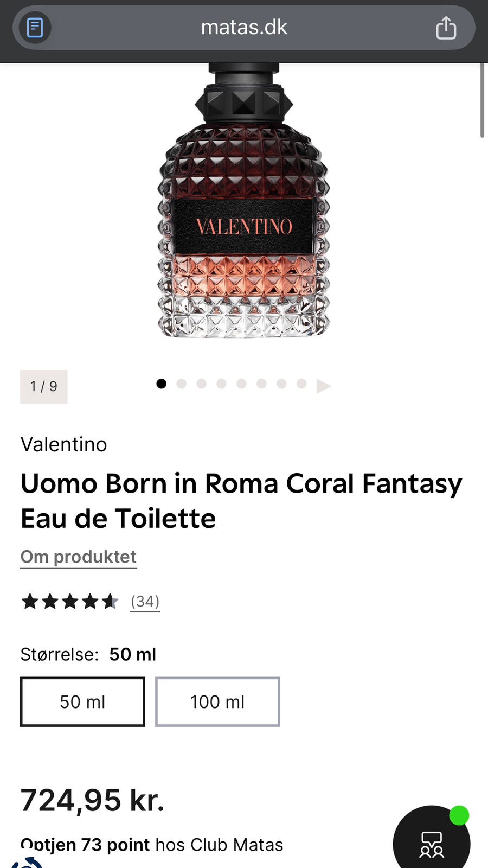Select the 100 ml size option
The height and width of the screenshot is (868, 488).
[x=217, y=701]
